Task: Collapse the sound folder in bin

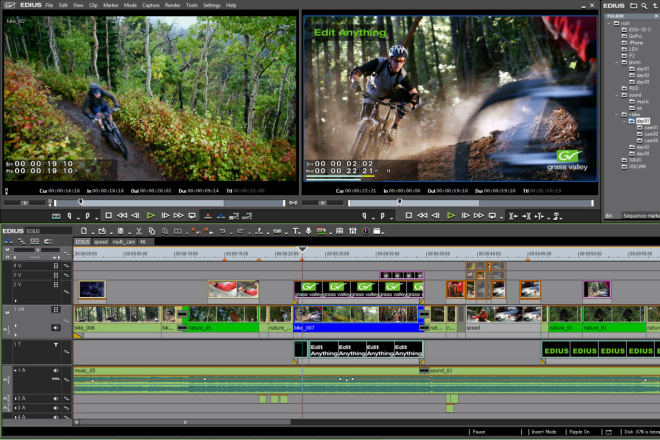Action: (x=617, y=95)
